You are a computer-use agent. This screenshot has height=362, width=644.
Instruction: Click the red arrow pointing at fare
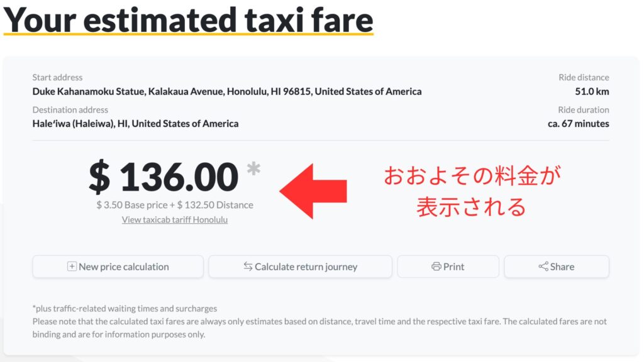click(313, 191)
